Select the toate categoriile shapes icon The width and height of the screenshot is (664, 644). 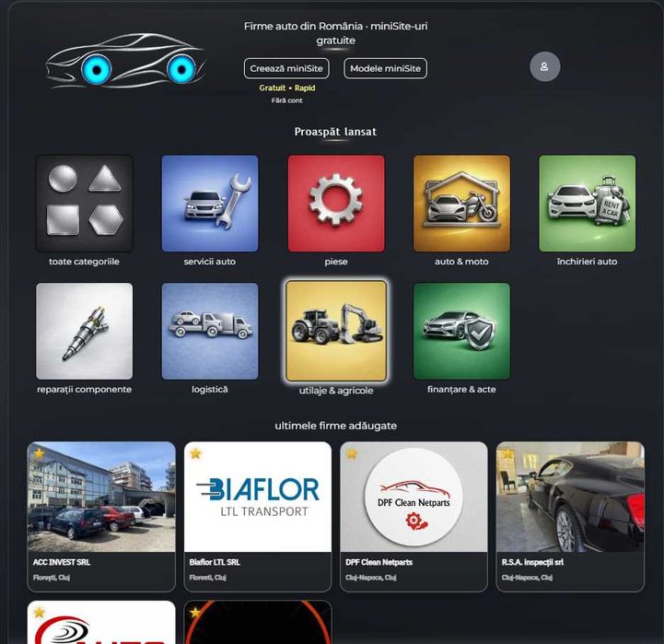(x=85, y=204)
